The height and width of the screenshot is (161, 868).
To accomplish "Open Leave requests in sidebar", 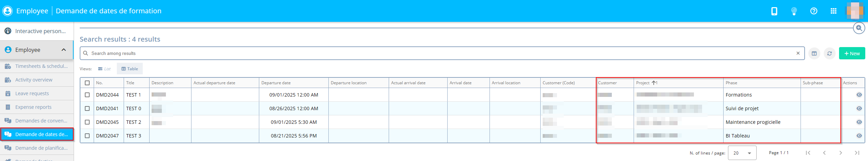I will click(x=32, y=93).
